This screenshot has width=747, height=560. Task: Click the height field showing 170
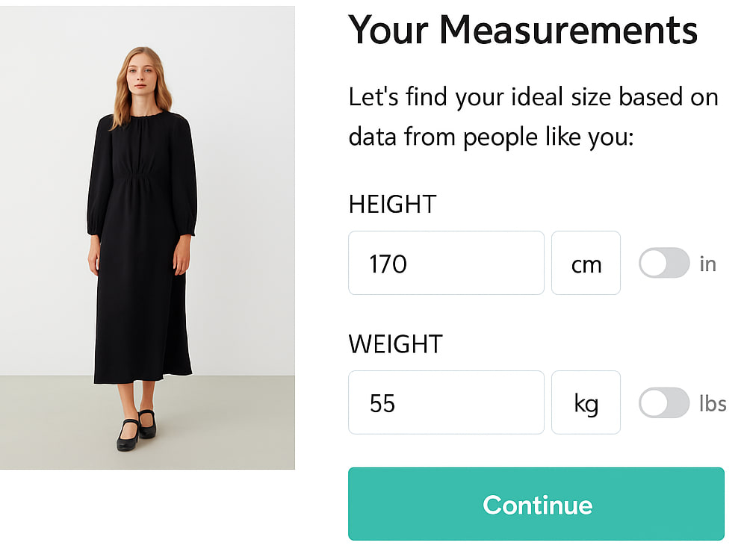(446, 263)
